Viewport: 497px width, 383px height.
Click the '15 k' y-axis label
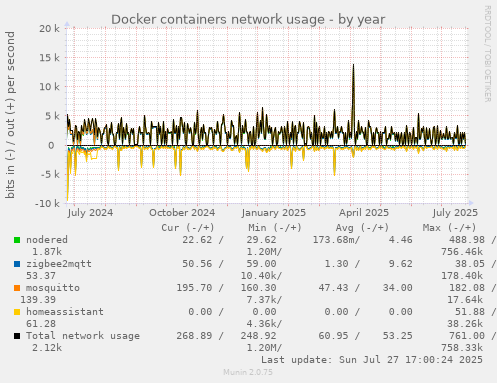point(49,58)
